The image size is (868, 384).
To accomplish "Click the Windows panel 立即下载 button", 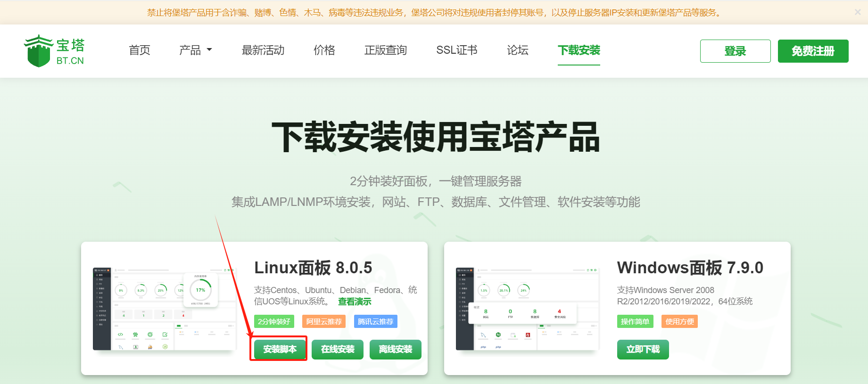I will point(643,349).
